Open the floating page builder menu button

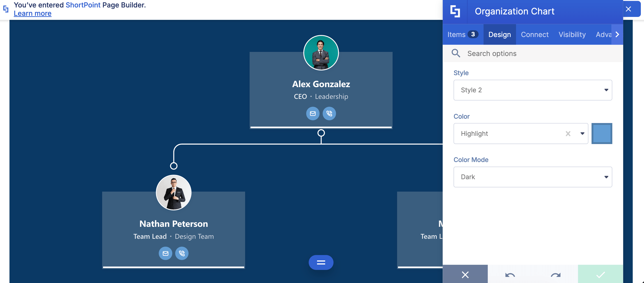click(321, 262)
